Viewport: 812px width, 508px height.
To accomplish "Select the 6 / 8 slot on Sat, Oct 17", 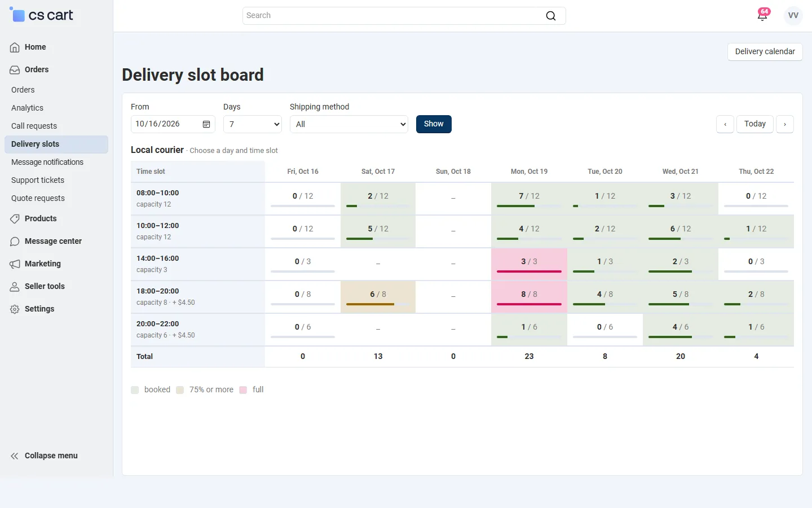I will pyautogui.click(x=378, y=297).
